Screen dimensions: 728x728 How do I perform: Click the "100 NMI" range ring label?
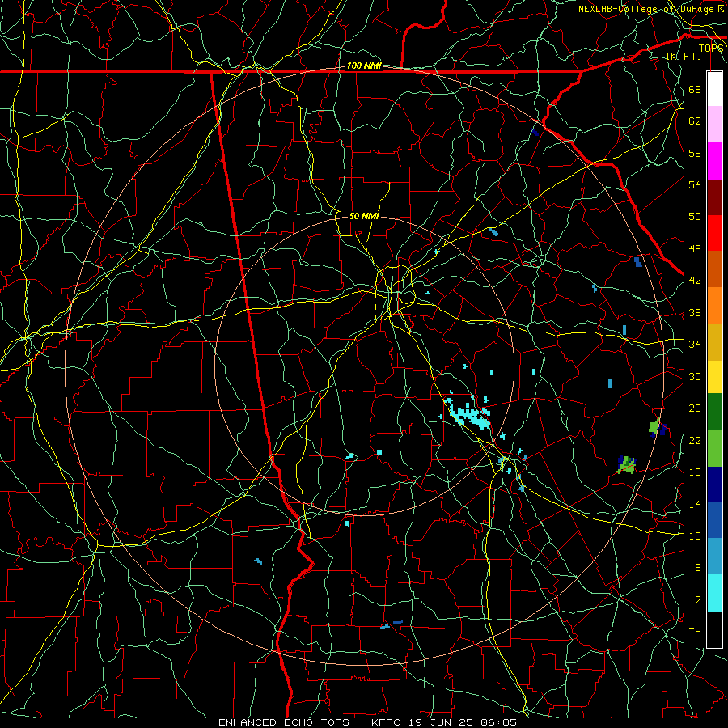click(x=364, y=66)
